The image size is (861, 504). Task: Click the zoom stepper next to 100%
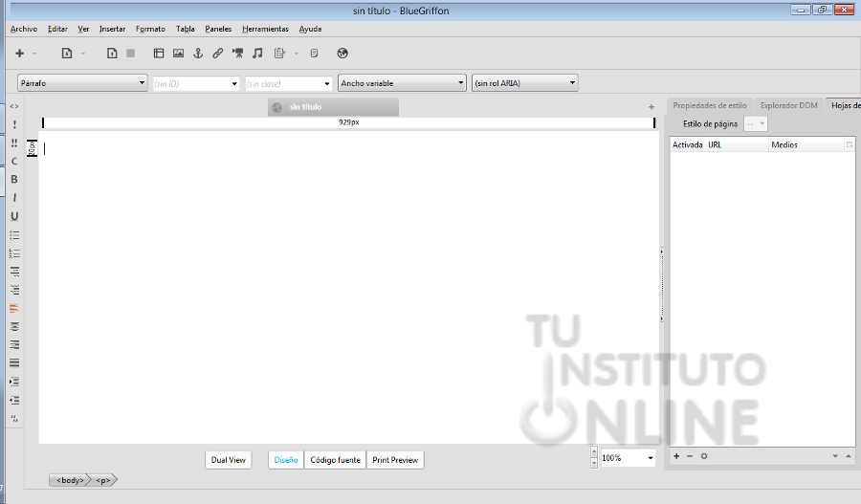pyautogui.click(x=593, y=457)
